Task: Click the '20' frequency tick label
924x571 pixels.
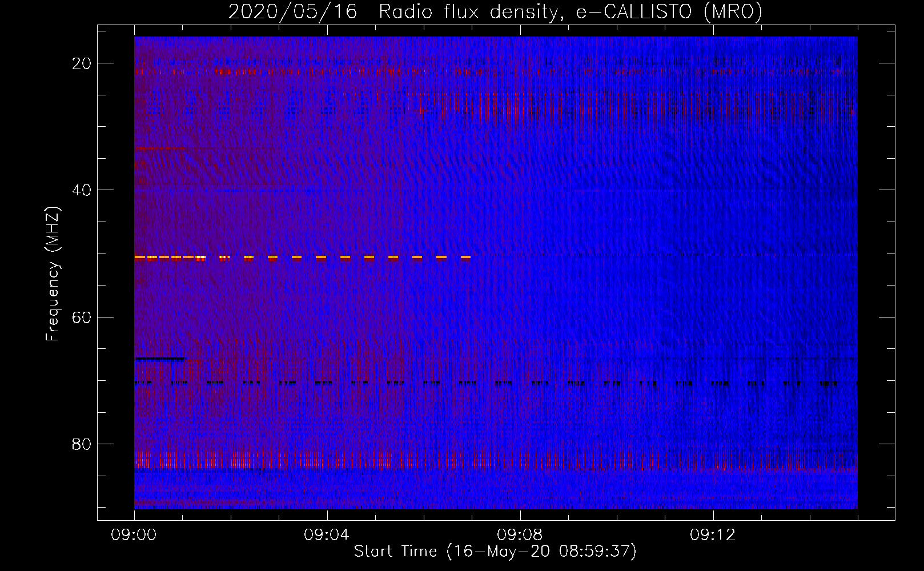Action: (82, 63)
